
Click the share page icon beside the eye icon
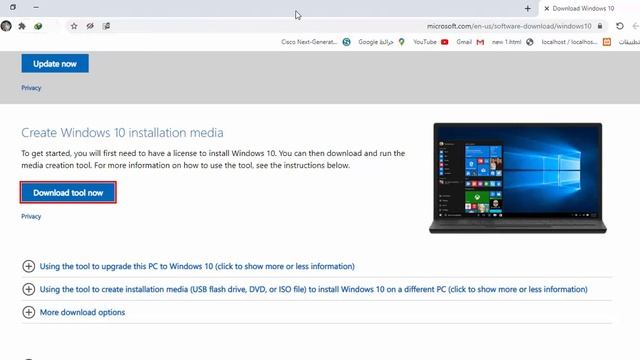(106, 26)
